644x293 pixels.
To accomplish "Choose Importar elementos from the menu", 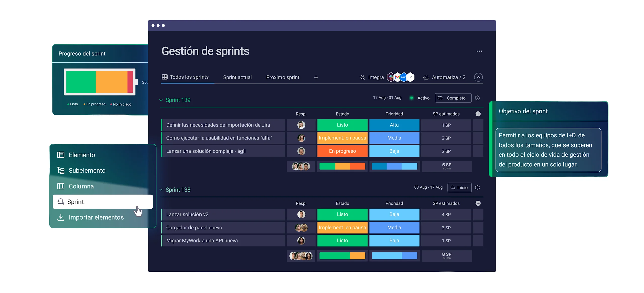I will 102,217.
